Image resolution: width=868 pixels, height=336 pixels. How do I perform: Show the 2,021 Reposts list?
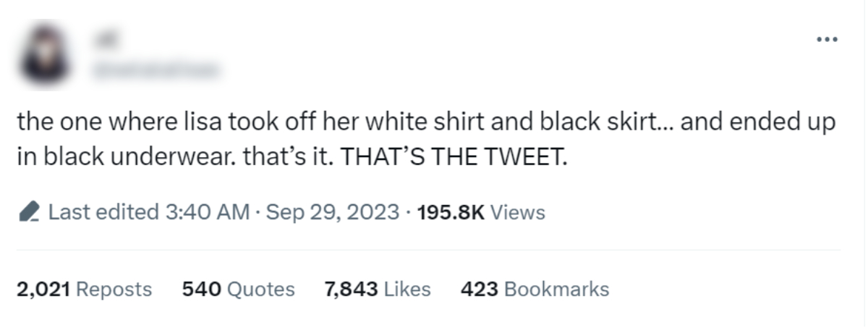[84, 290]
